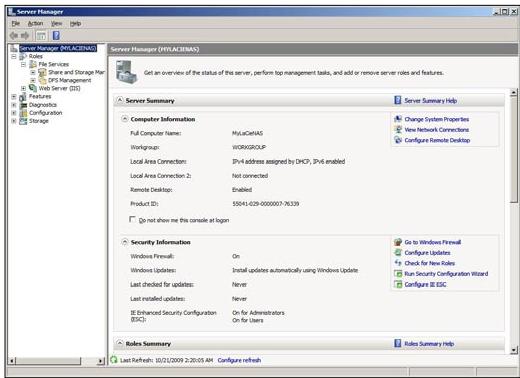This screenshot has height=378, width=520.
Task: Click the 'IPv4 address assigned by DHCP' value
Action: [x=289, y=161]
